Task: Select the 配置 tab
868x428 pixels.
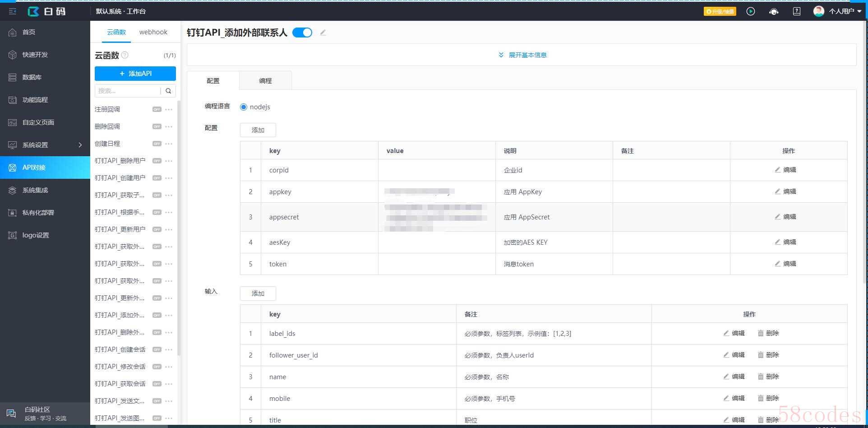Action: 213,80
